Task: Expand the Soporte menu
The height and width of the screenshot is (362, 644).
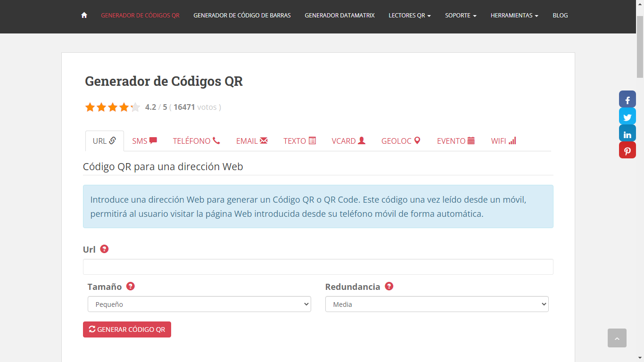Action: [x=460, y=16]
